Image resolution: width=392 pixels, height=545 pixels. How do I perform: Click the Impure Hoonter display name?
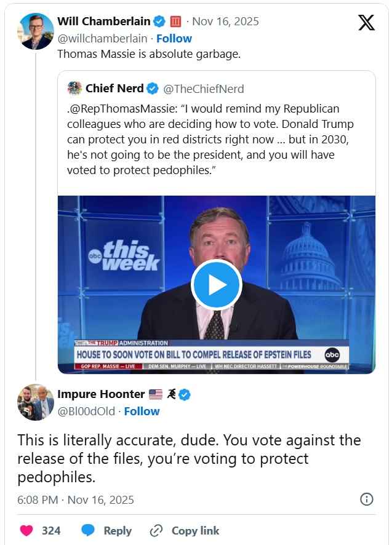[x=101, y=394]
